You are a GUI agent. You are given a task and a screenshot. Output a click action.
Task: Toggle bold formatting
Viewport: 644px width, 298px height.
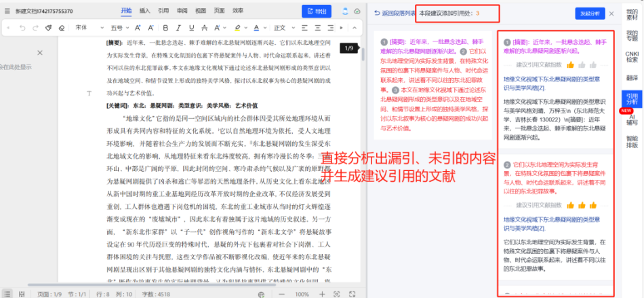coord(165,28)
